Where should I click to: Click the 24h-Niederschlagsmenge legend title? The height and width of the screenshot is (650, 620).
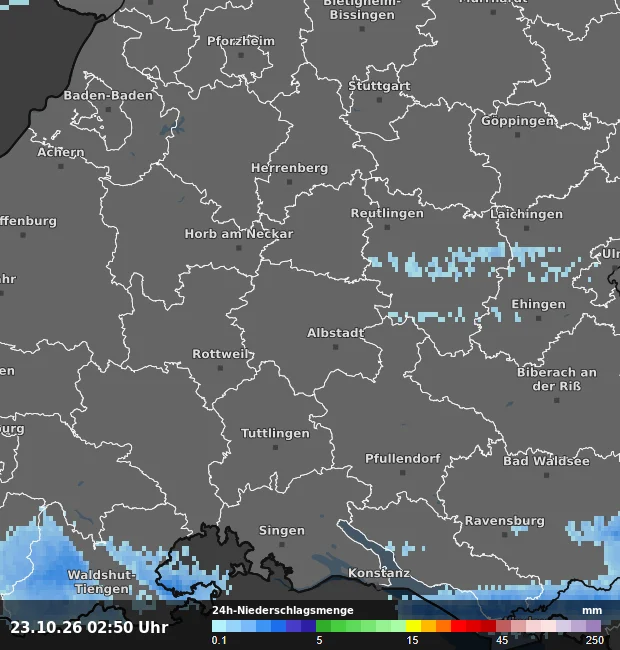[x=283, y=610]
